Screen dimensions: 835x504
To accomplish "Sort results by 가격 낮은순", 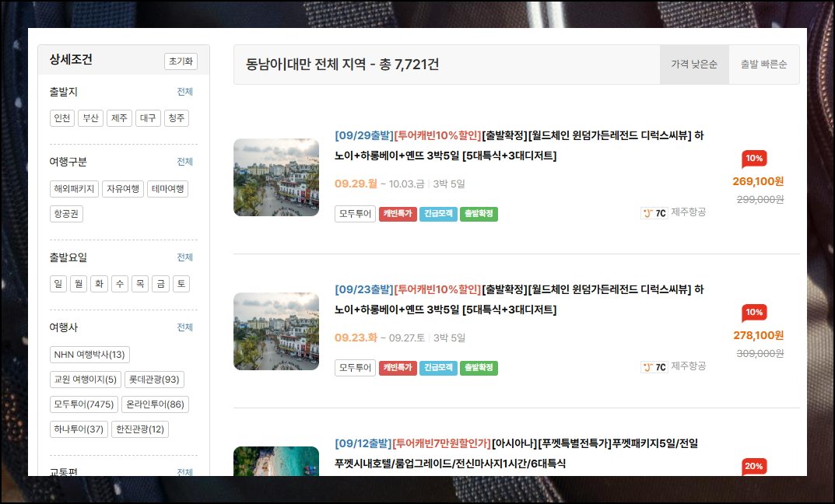I will [694, 65].
